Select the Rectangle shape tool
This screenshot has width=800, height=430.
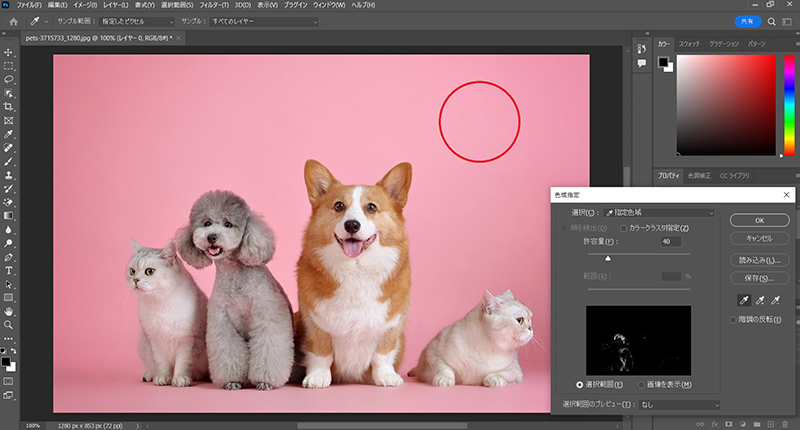click(x=9, y=297)
